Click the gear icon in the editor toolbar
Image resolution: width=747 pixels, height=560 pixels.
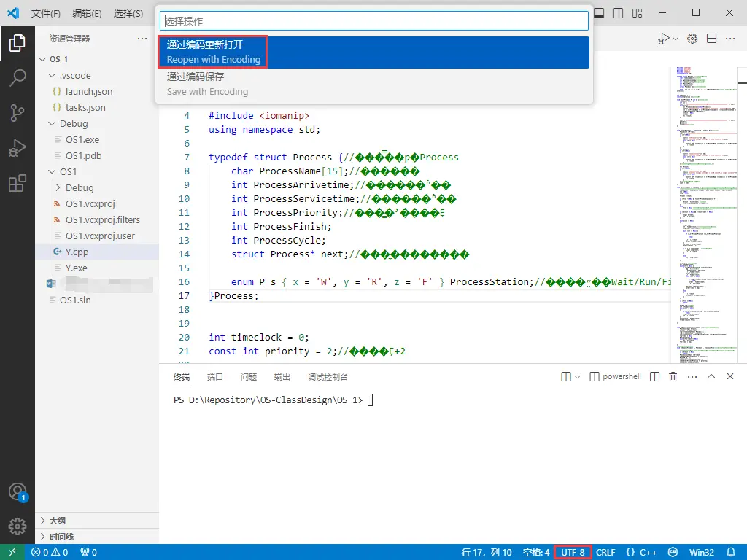coord(692,39)
